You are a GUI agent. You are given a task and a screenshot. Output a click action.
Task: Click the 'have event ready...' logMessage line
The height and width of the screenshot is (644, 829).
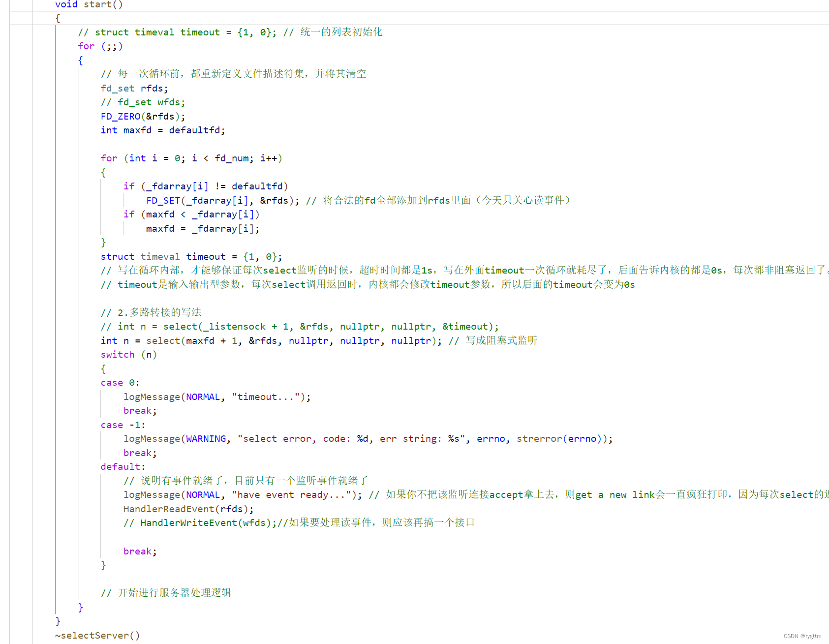[243, 495]
